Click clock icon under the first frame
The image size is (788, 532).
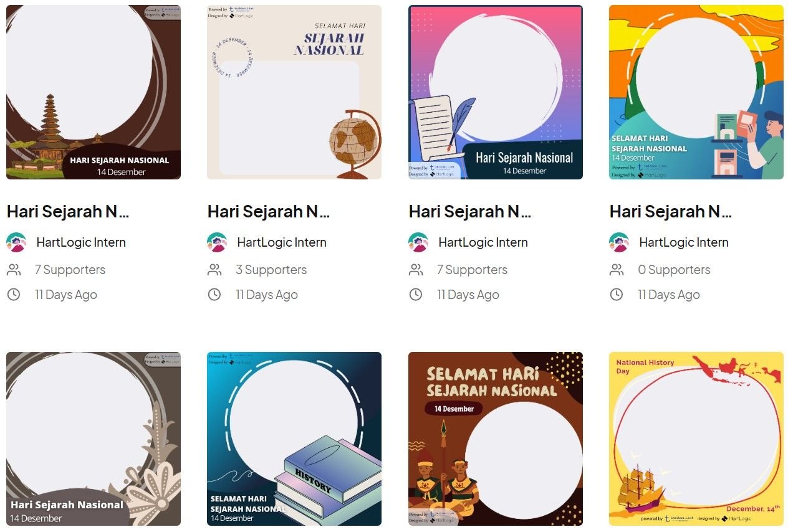tap(14, 294)
